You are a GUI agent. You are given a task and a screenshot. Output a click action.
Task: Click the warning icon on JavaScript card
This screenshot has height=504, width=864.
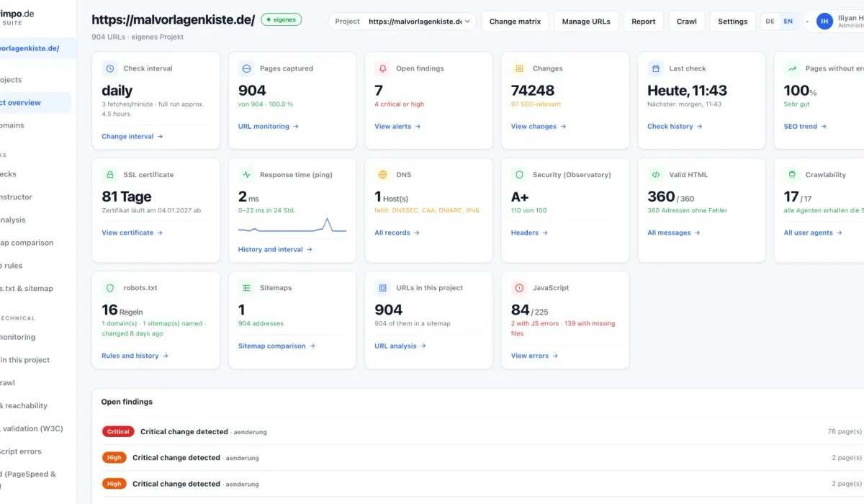point(519,287)
